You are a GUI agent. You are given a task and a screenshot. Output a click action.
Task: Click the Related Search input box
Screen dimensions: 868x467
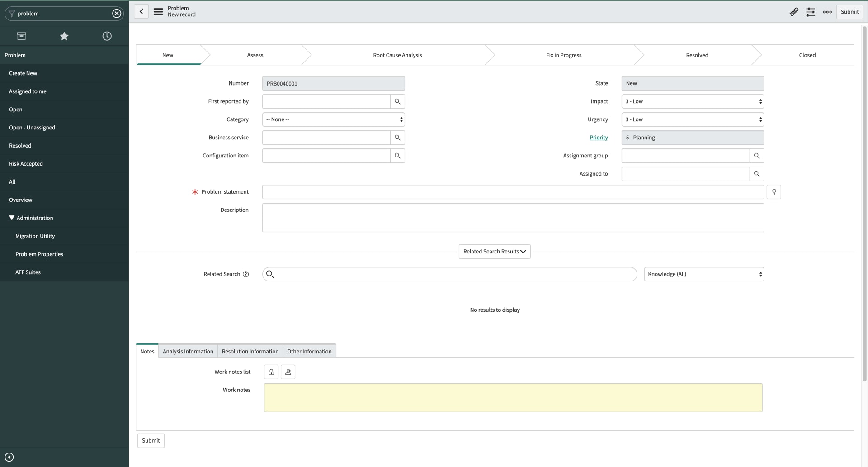[450, 274]
